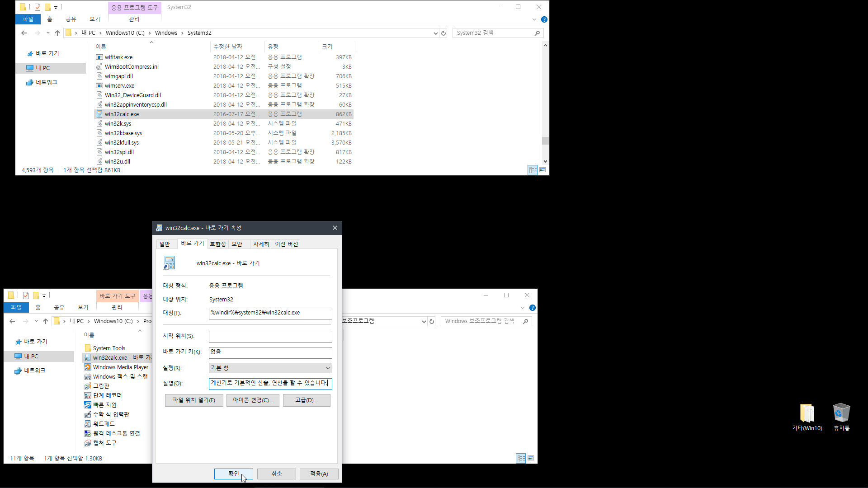868x488 pixels.
Task: Open System Tools folder in lower window
Action: [x=109, y=348]
